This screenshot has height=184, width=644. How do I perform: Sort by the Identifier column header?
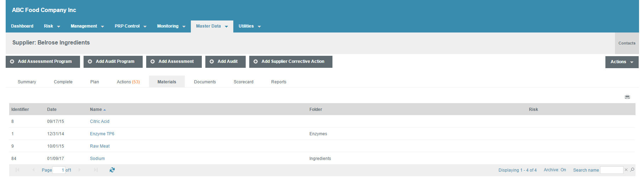[20, 109]
